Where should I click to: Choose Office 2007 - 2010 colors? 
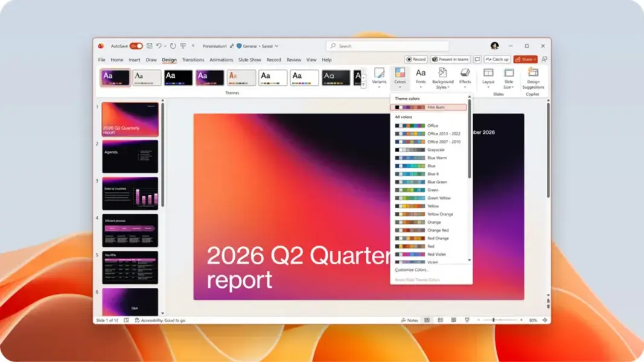(x=429, y=142)
